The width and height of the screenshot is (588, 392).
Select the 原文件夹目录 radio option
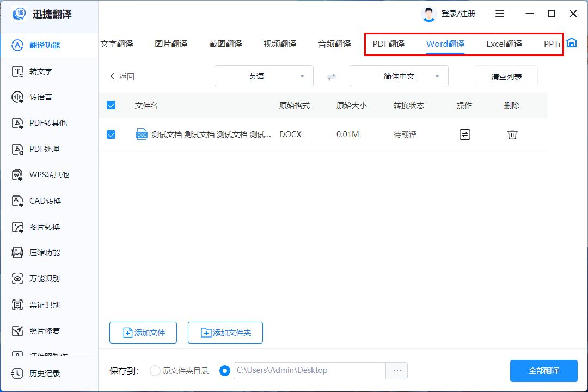(x=155, y=370)
